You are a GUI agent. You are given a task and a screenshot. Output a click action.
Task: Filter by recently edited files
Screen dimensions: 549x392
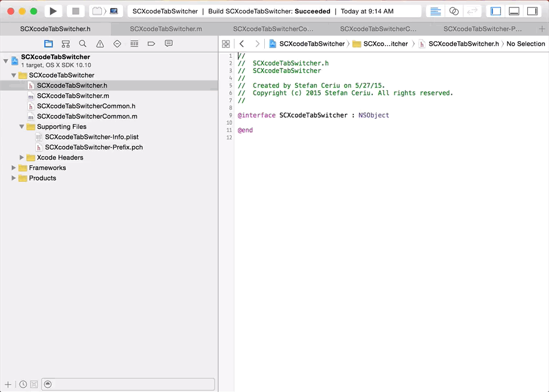coord(23,385)
